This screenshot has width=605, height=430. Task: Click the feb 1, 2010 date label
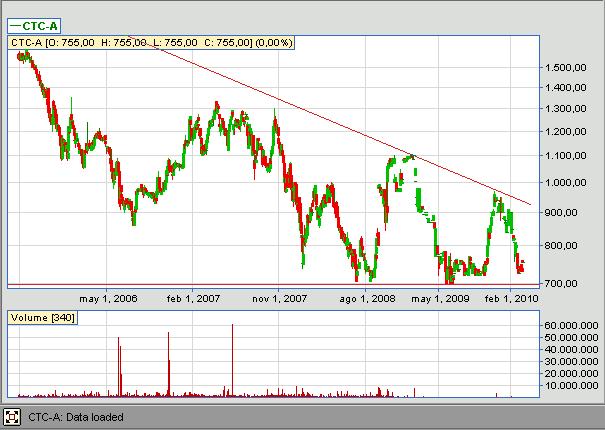point(511,298)
